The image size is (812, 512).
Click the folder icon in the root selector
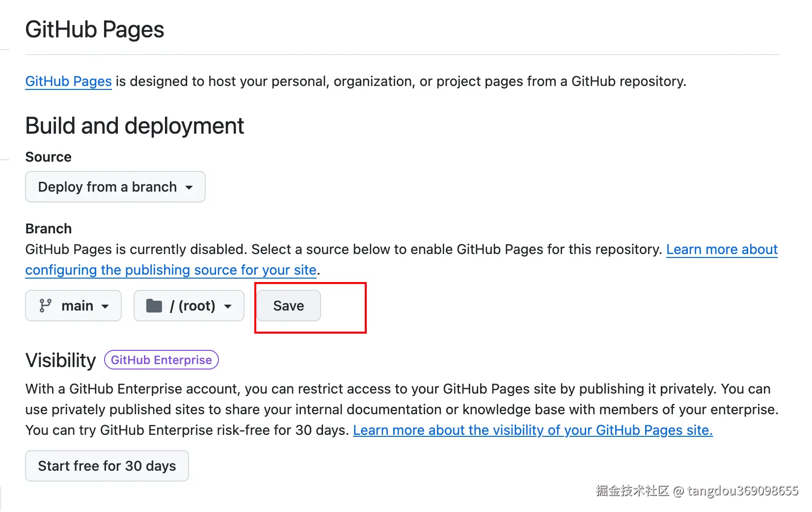(x=154, y=306)
